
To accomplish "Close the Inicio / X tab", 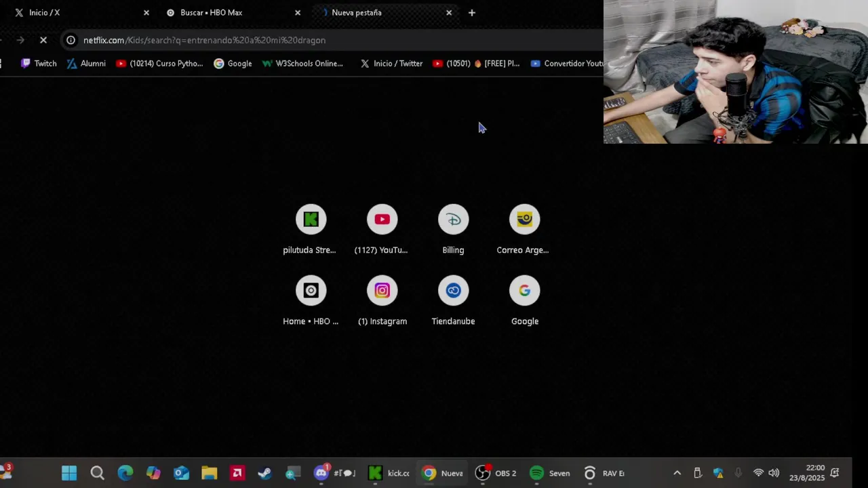I will tap(146, 12).
